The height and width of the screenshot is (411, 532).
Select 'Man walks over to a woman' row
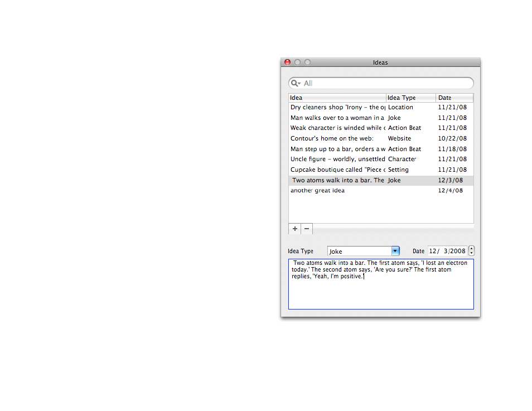click(381, 118)
